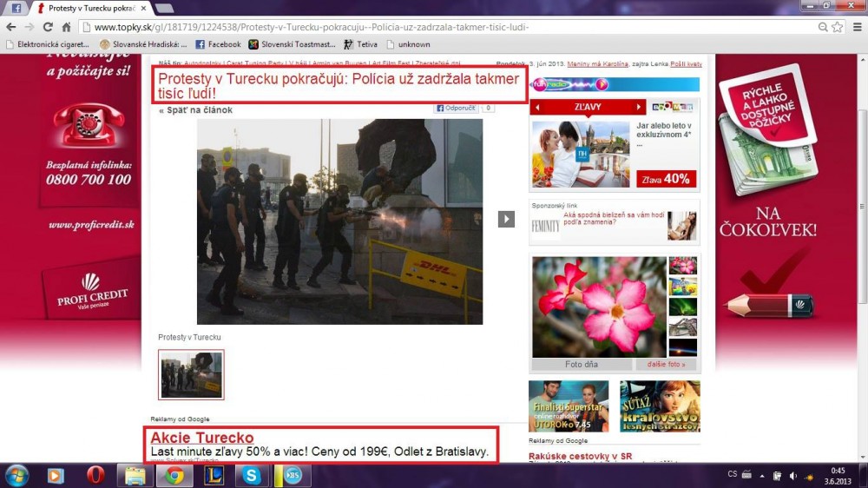Open ďalšie foto » link
The height and width of the screenshot is (488, 868).
(x=666, y=365)
